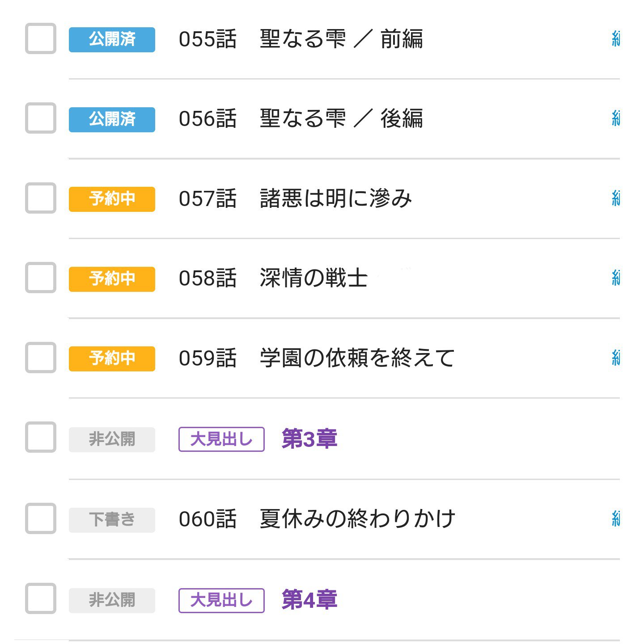Click the 第3章 chapter heading title

(309, 439)
